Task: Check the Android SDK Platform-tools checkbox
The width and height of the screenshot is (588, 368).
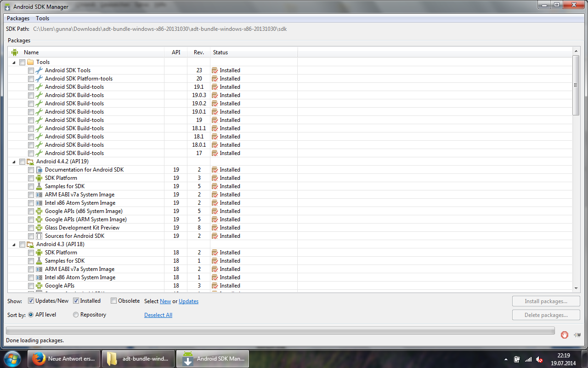Action: pyautogui.click(x=31, y=79)
